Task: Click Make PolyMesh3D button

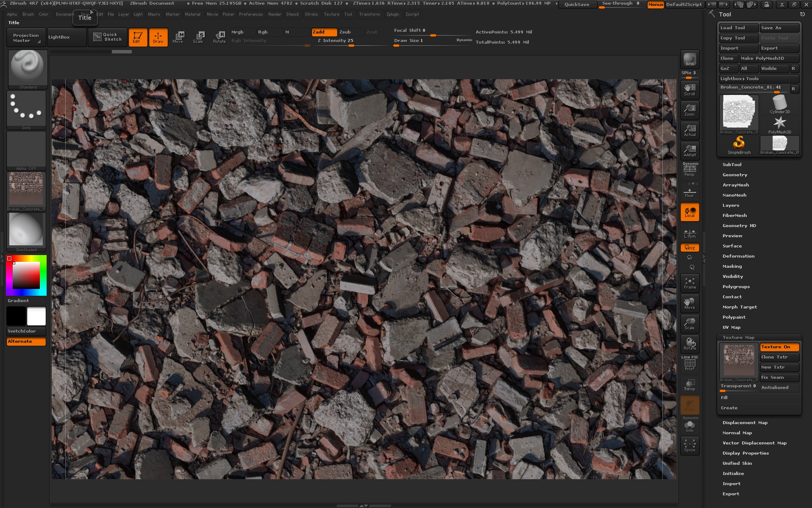Action: [x=769, y=58]
